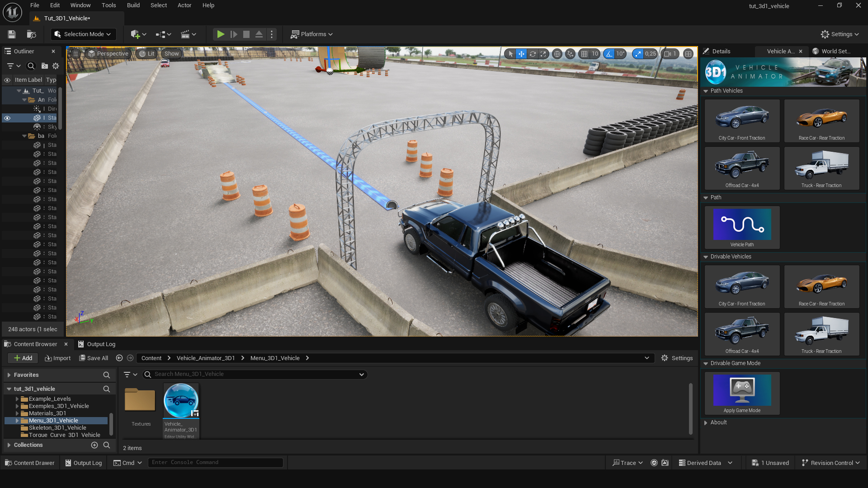
Task: Click the Vehicle Path thumbnail
Action: (x=742, y=225)
